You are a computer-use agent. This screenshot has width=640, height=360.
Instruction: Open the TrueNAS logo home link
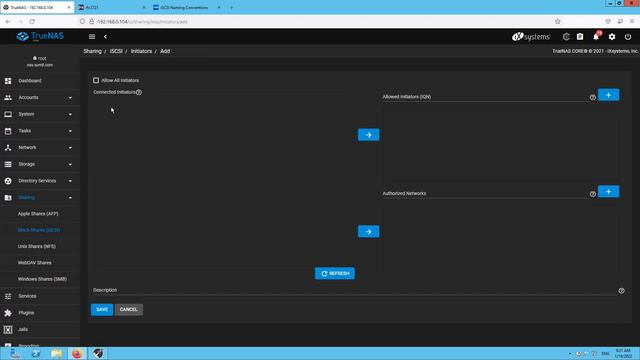(40, 36)
